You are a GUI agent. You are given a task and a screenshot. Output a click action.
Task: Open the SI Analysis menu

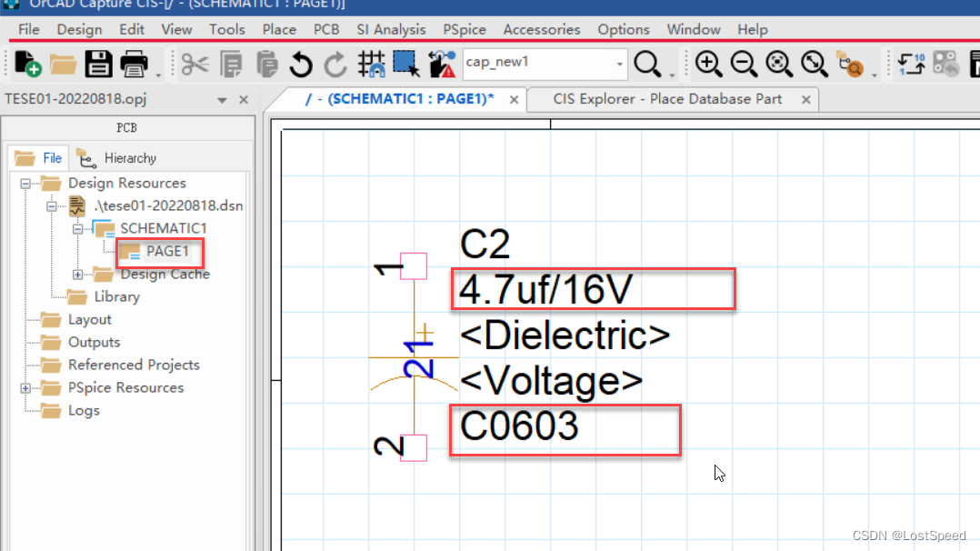click(391, 29)
